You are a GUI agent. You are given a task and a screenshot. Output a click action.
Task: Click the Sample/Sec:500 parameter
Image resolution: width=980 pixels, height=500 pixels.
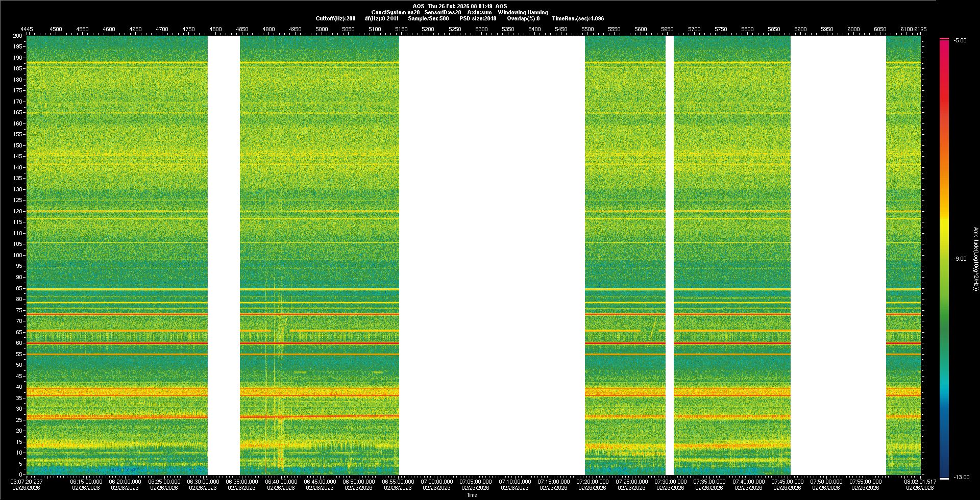pos(428,18)
